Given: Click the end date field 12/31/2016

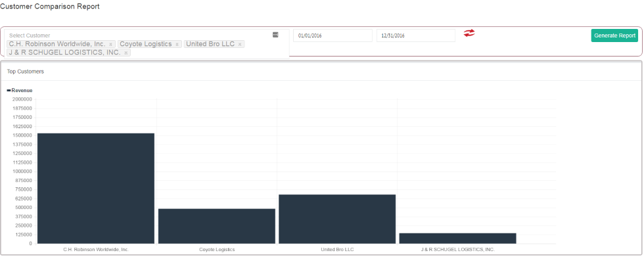Looking at the screenshot, I should (415, 35).
